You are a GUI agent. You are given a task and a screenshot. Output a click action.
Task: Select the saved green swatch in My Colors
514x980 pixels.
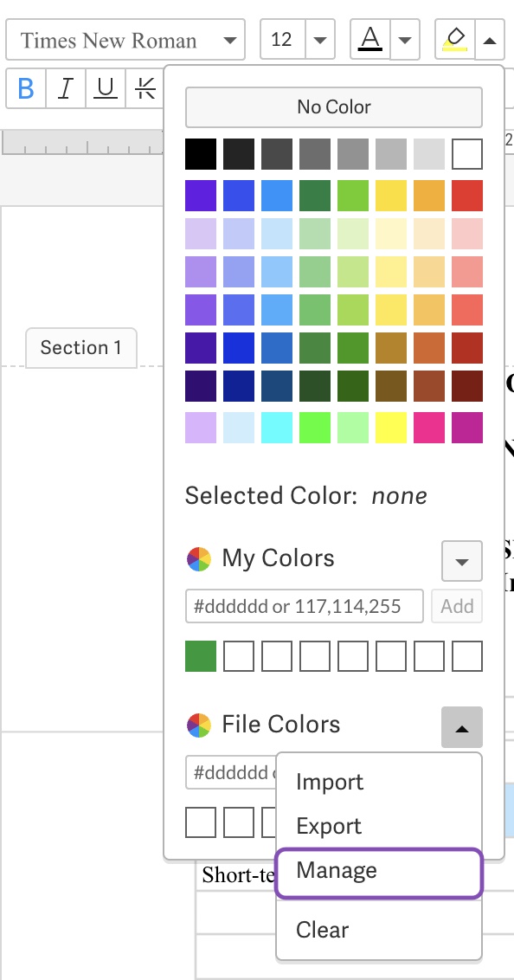(x=201, y=656)
